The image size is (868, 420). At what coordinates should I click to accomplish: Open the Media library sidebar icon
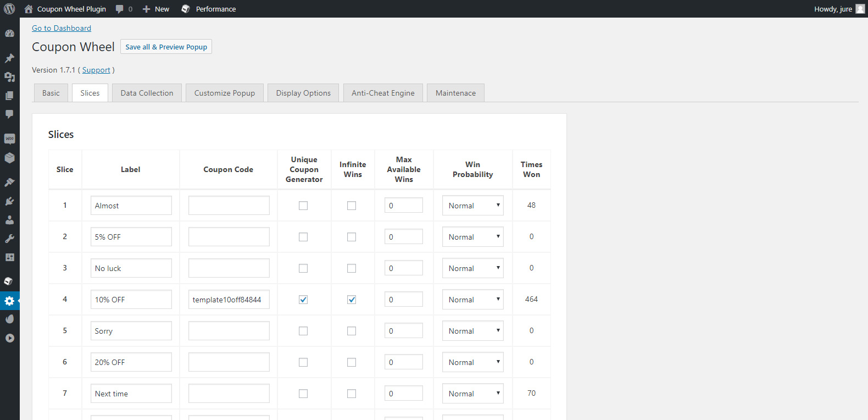[9, 77]
